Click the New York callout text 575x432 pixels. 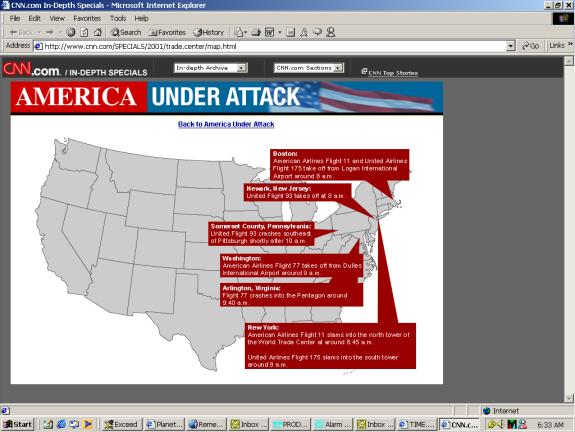click(x=330, y=346)
